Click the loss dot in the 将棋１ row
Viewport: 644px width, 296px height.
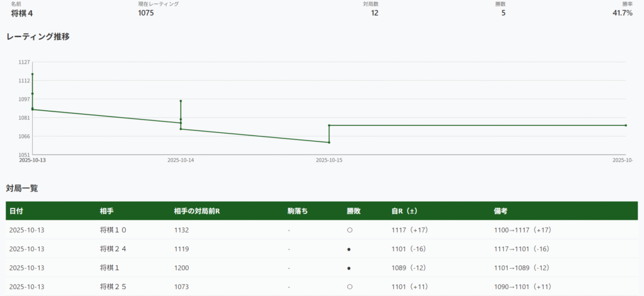click(x=349, y=268)
